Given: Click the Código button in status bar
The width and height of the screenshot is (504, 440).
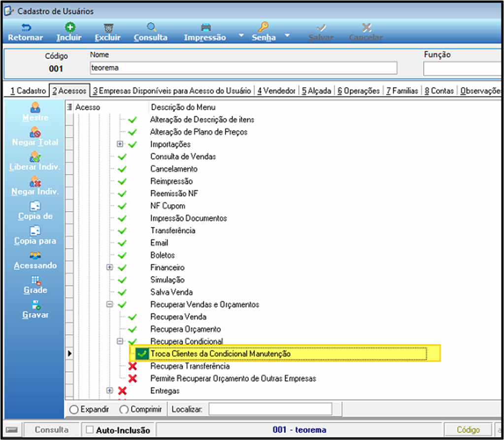Looking at the screenshot, I should [x=469, y=430].
